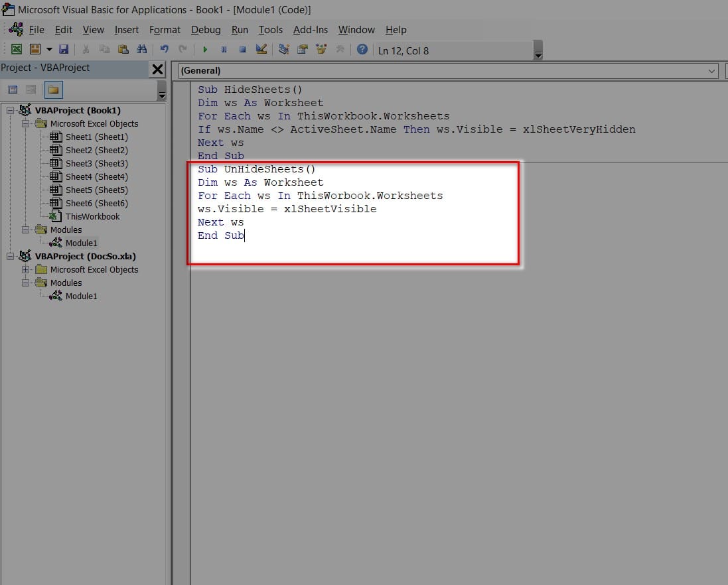Click the Break icon in the toolbar
This screenshot has height=585, width=728.
[x=223, y=49]
